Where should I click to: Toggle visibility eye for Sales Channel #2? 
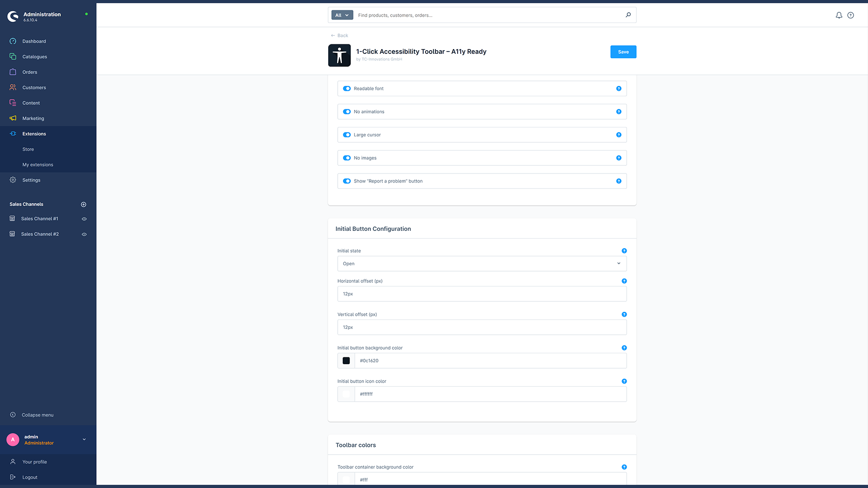[84, 234]
